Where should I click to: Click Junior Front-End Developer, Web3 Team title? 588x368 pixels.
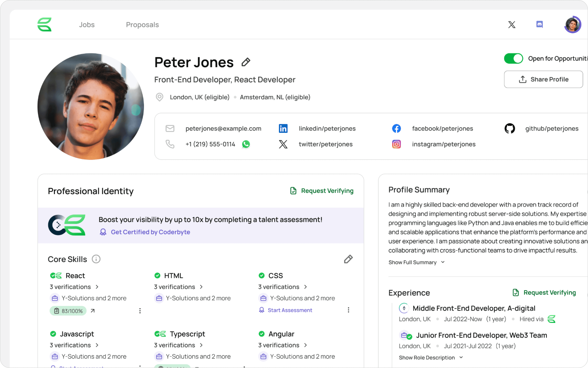(x=481, y=335)
